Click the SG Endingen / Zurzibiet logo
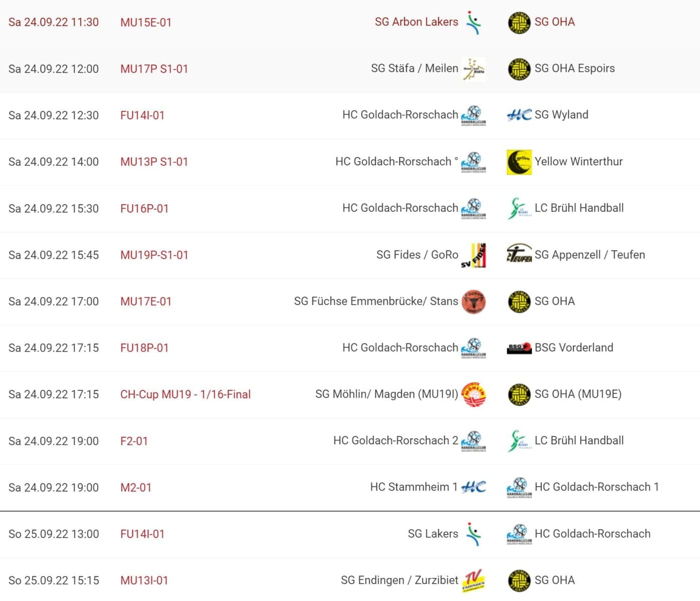This screenshot has height=601, width=700. pyautogui.click(x=473, y=580)
